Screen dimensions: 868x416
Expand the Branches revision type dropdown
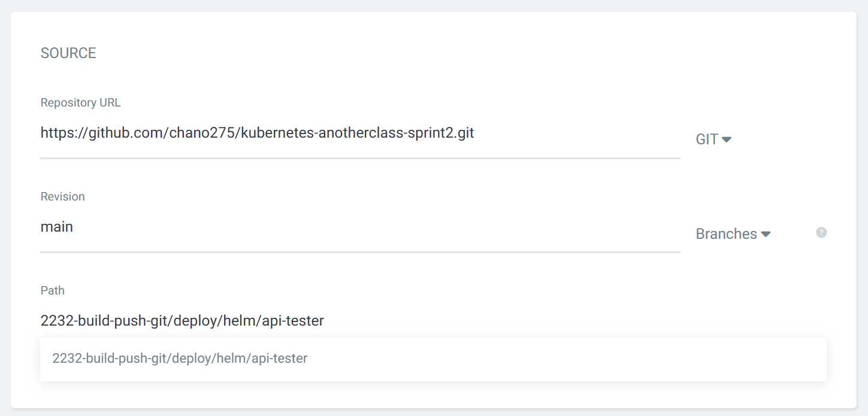732,234
